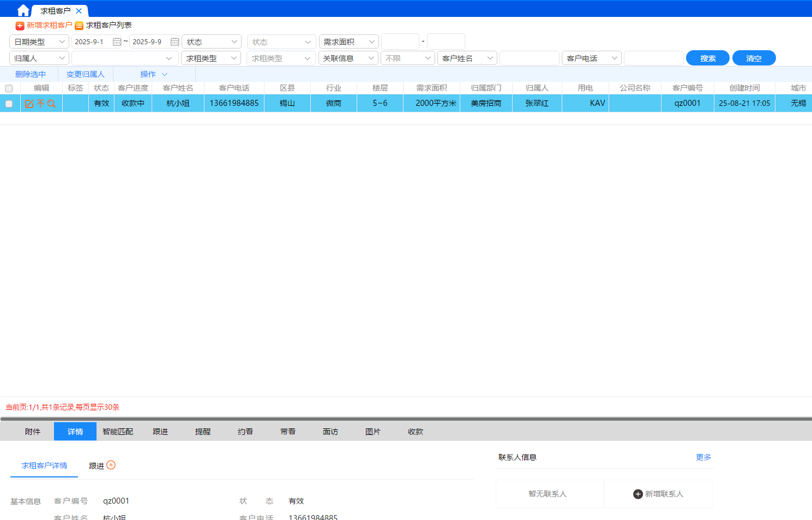Toggle the select-all checkbox in the table header

[9, 88]
